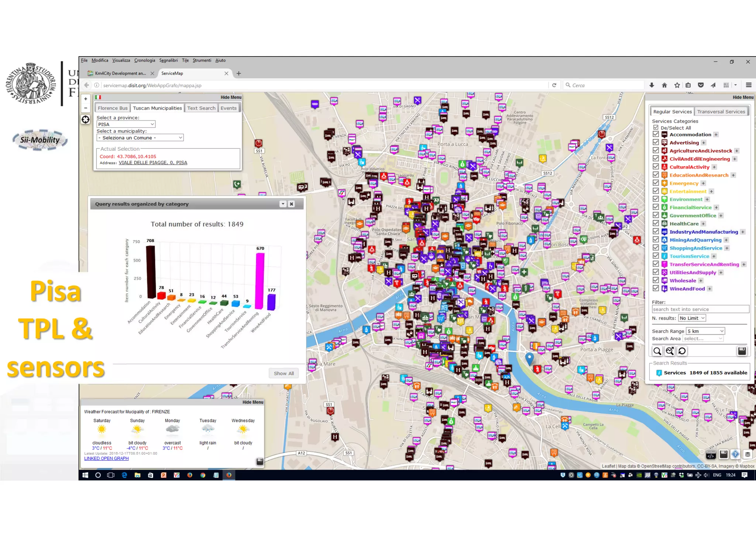Click the Italian flag language icon

click(x=98, y=97)
